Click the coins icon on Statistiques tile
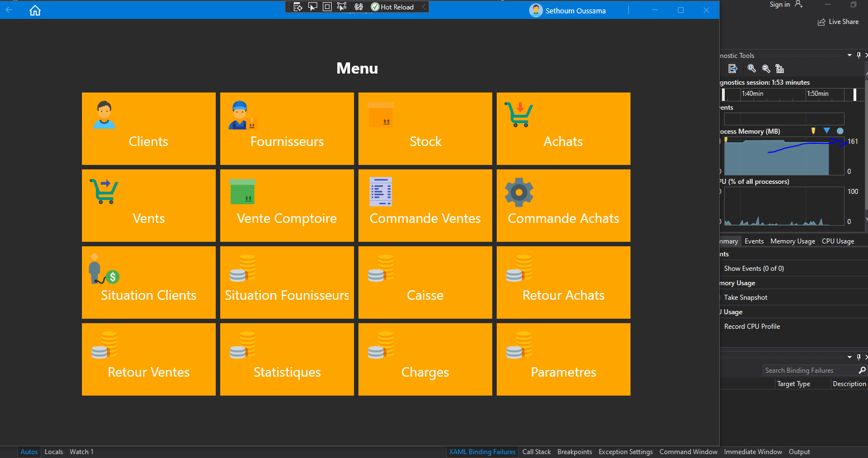 243,345
